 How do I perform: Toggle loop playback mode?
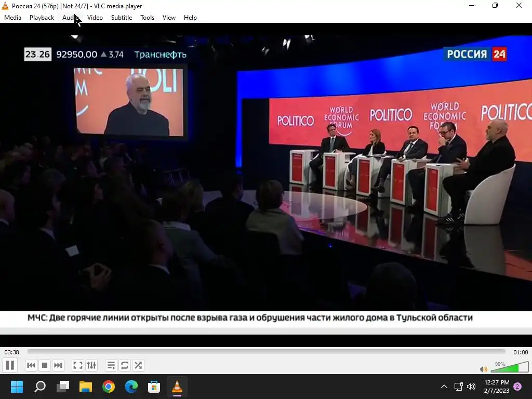tap(125, 365)
